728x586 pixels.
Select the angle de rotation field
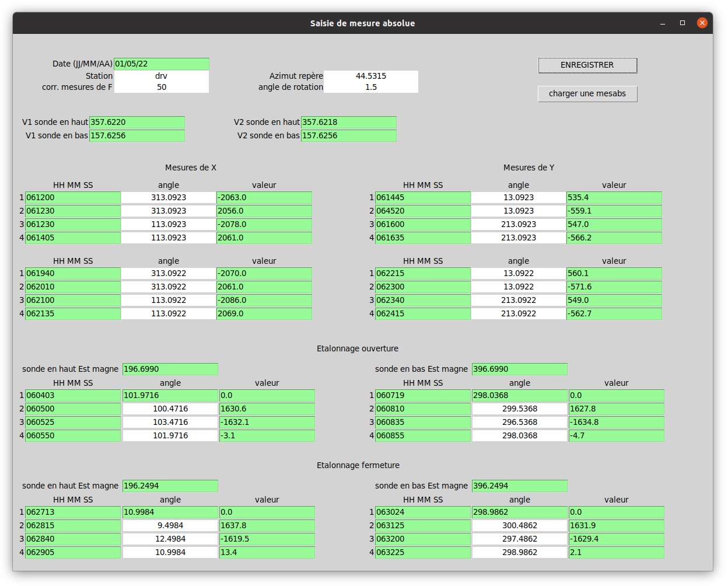tap(371, 88)
